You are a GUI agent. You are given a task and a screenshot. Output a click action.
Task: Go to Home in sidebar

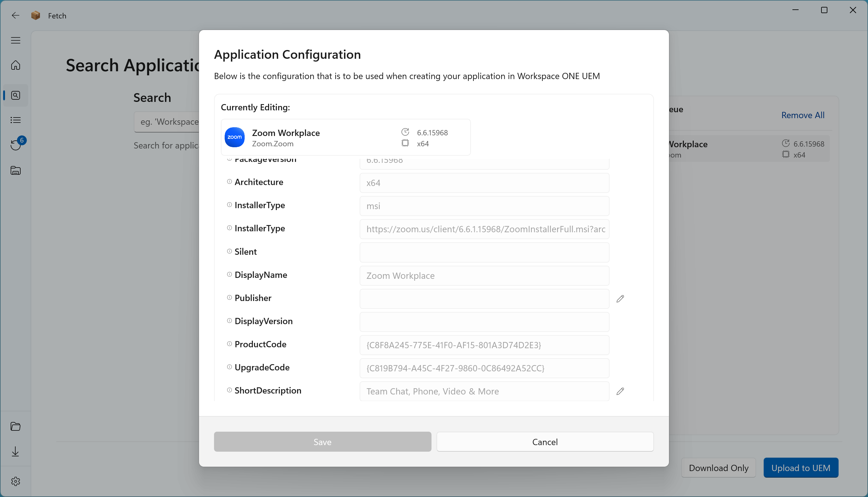[16, 65]
